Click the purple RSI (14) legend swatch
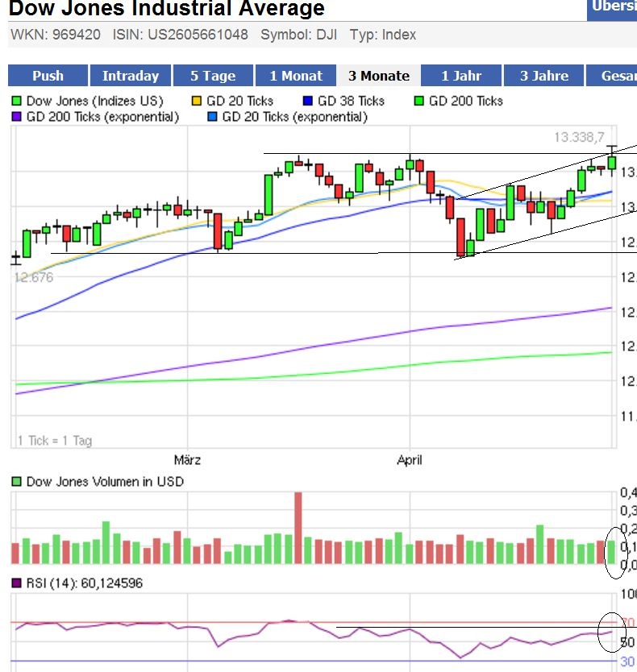Screen dimensions: 637x672 click(x=17, y=583)
